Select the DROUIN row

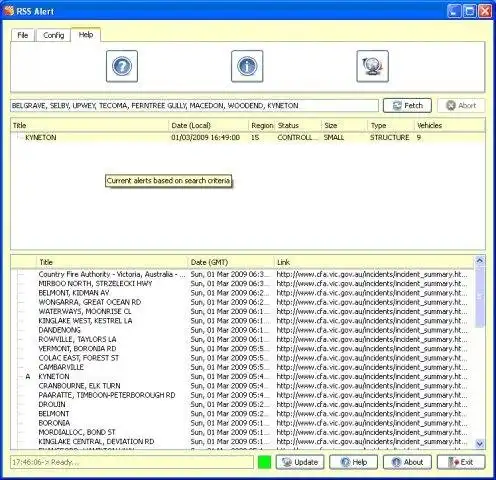click(x=242, y=405)
